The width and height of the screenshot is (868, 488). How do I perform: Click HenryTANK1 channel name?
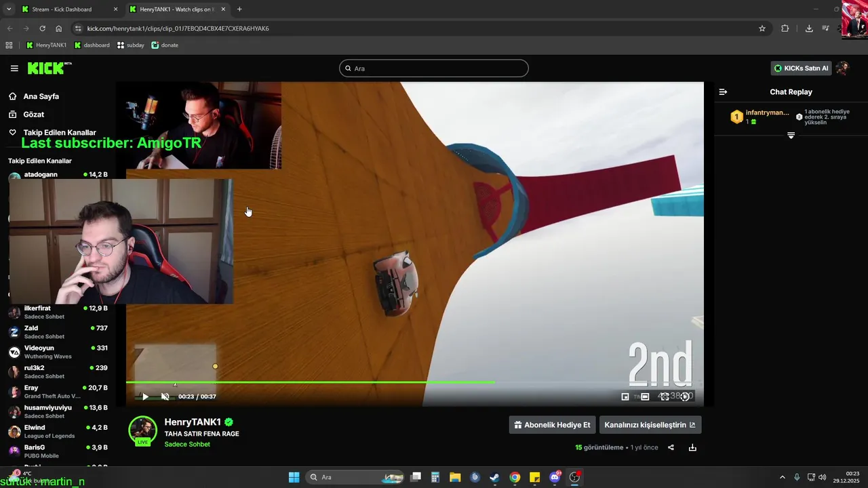click(193, 422)
